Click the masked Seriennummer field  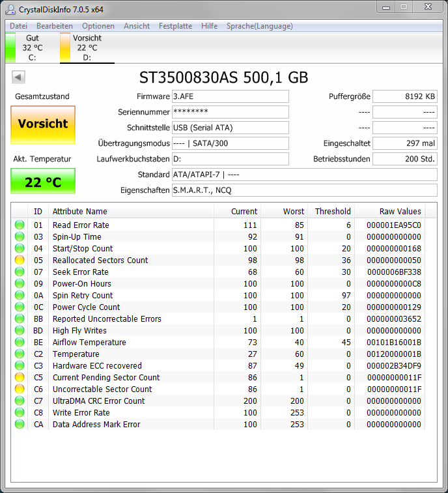pos(230,112)
